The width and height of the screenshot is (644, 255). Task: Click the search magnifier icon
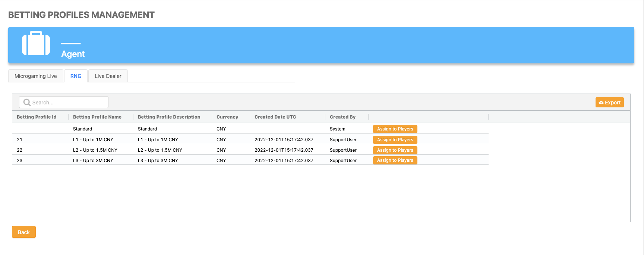point(27,103)
